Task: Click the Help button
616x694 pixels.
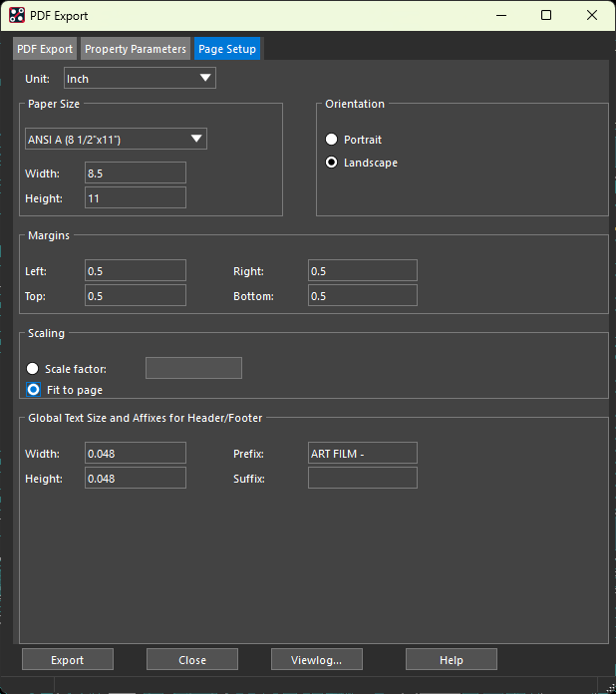Action: (452, 659)
